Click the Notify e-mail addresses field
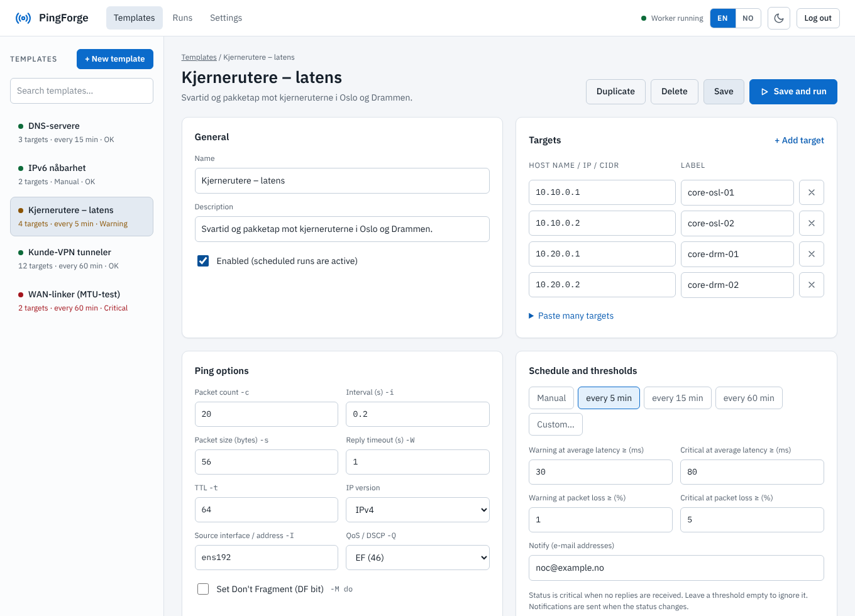Viewport: 855px width, 616px height. tap(676, 568)
